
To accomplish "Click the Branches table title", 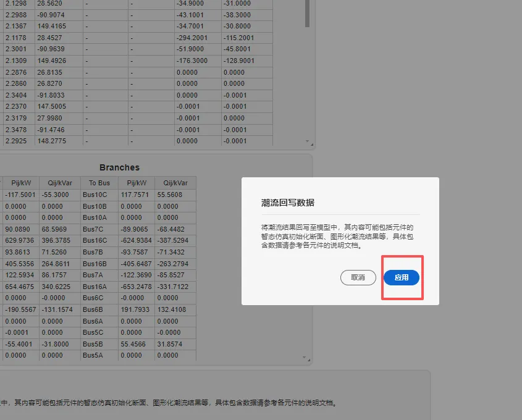I will (119, 167).
